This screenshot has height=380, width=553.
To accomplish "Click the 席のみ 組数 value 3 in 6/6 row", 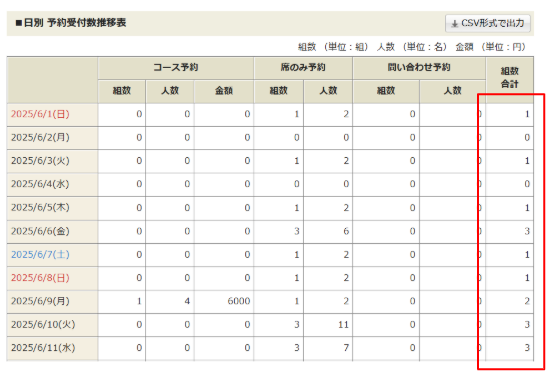I will [297, 231].
